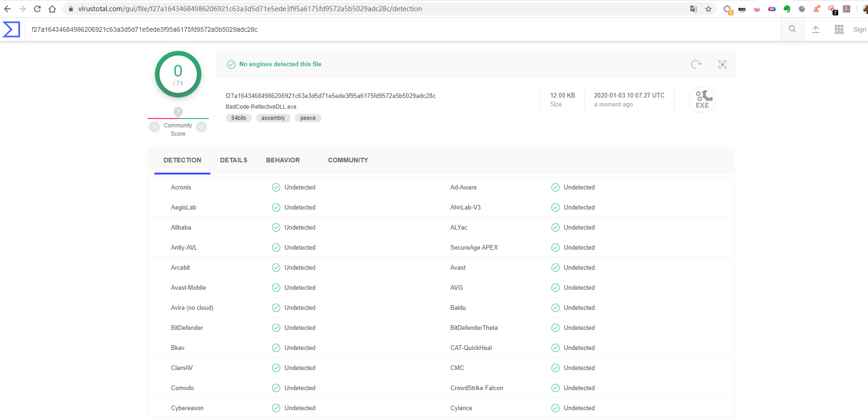
Task: Open the pink heart hexagon extension
Action: tap(757, 9)
